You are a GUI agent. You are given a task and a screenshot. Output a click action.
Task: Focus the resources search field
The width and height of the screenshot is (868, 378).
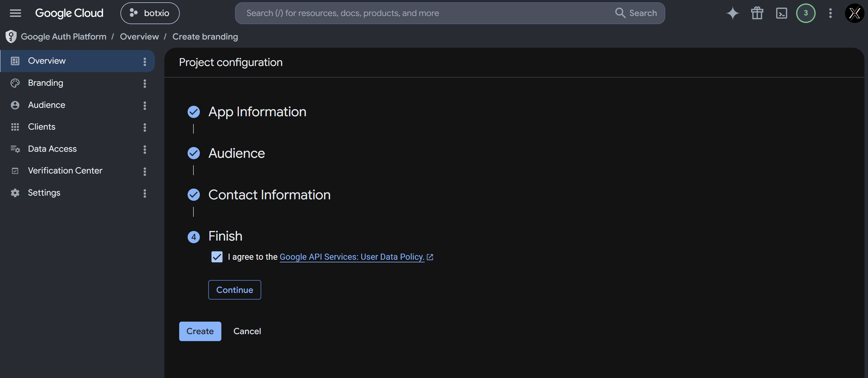coord(425,13)
